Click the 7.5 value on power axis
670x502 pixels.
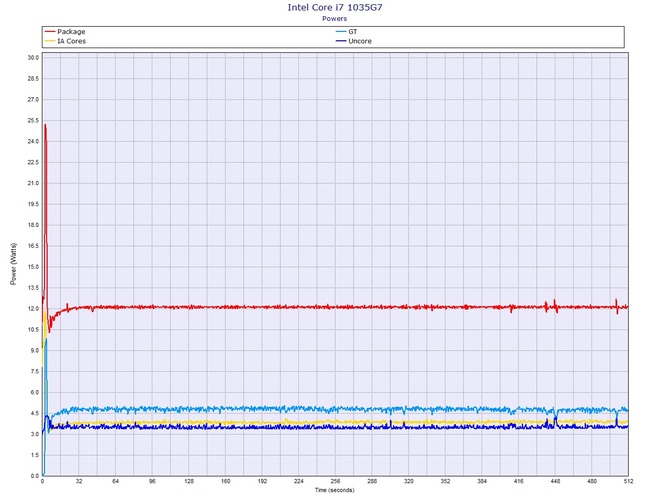pyautogui.click(x=33, y=371)
